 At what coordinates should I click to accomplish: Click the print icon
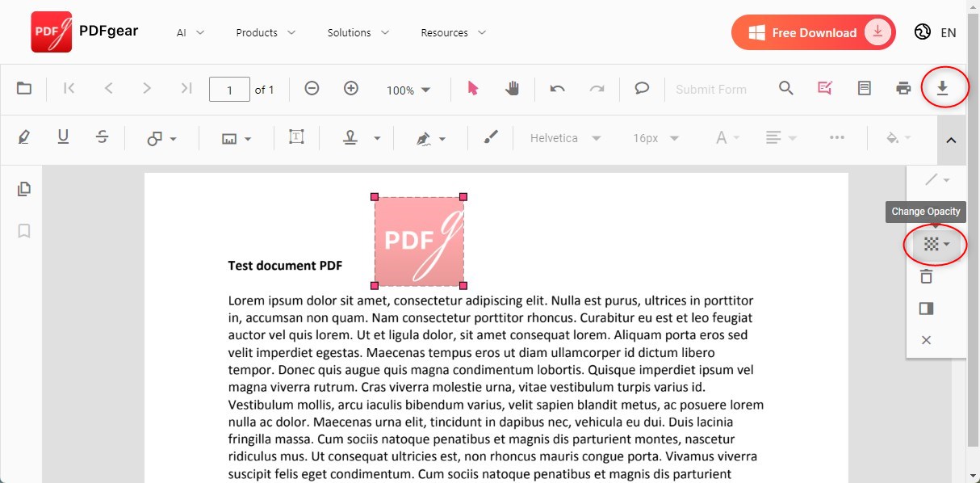(x=903, y=89)
